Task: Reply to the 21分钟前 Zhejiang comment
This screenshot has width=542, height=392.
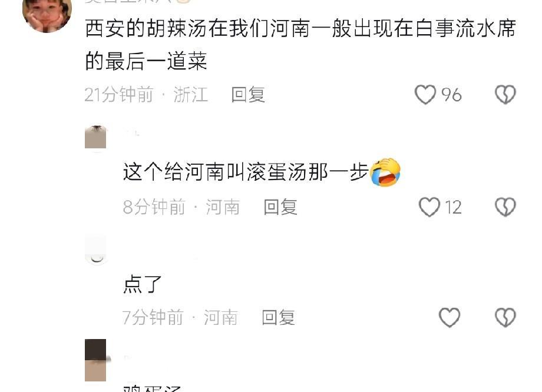Action: (x=248, y=95)
